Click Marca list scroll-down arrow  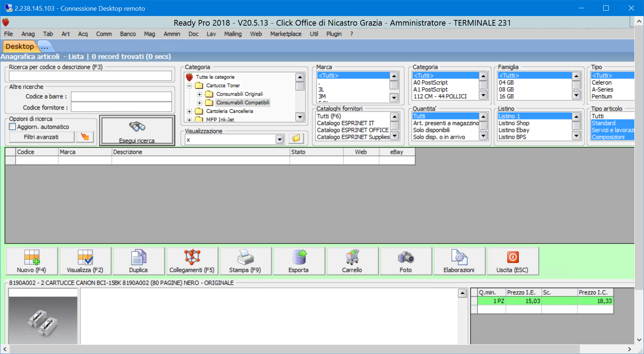coord(394,98)
